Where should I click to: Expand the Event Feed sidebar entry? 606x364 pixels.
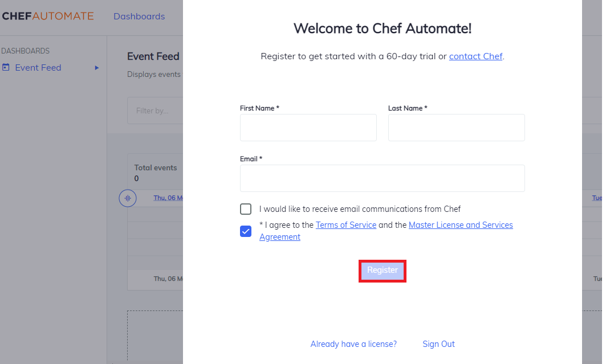point(97,67)
